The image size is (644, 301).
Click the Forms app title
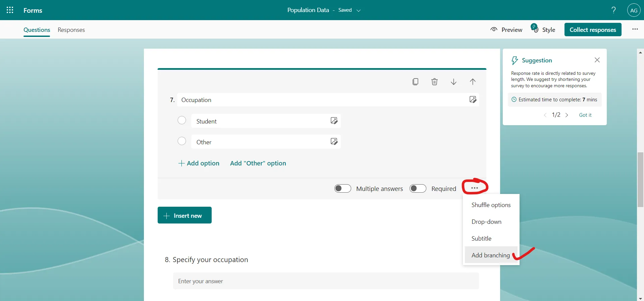[33, 10]
